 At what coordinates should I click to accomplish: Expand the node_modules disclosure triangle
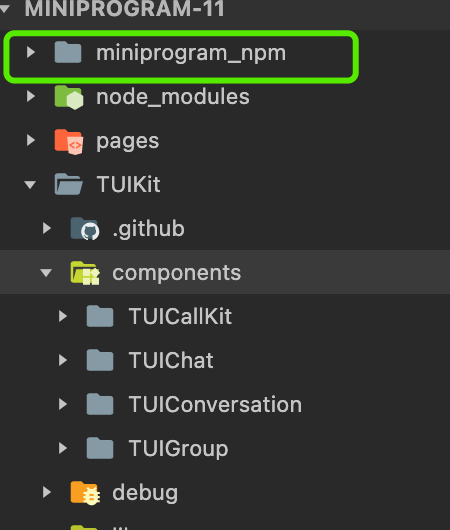pos(31,96)
